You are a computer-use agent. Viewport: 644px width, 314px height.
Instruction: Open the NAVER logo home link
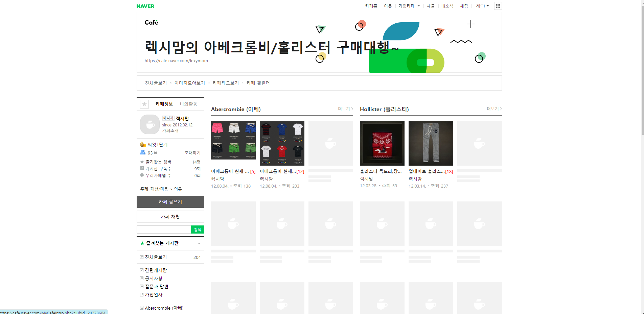point(145,6)
